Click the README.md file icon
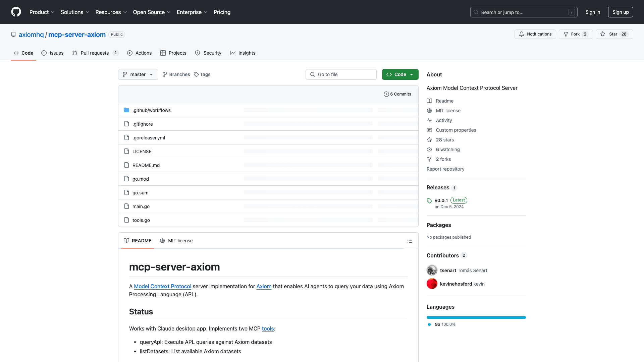The width and height of the screenshot is (644, 362). 126,165
